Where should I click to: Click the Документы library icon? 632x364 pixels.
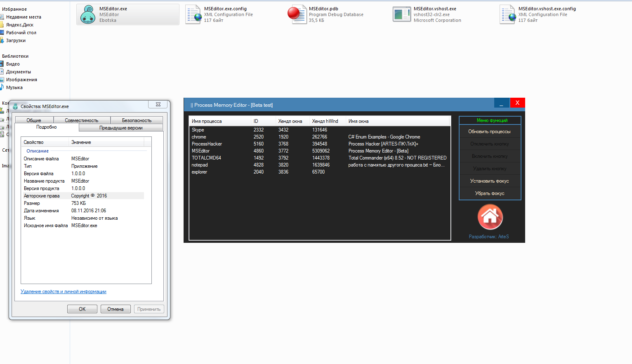click(x=2, y=72)
